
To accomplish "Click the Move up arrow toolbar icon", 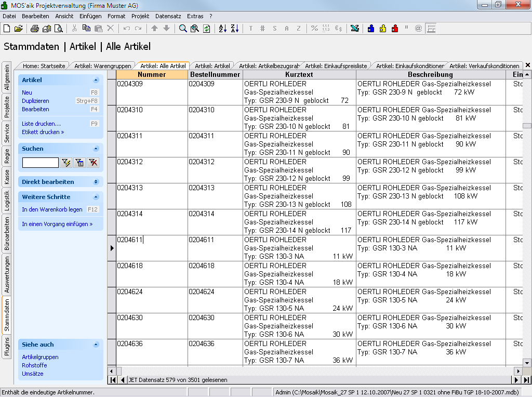I will click(154, 29).
